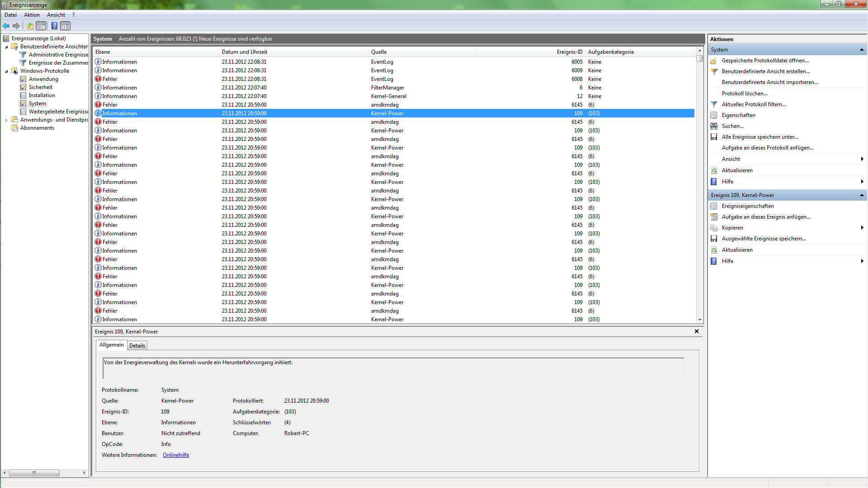Click the blue Help toolbar icon
Viewport: 868px width, 488px height.
pos(54,26)
